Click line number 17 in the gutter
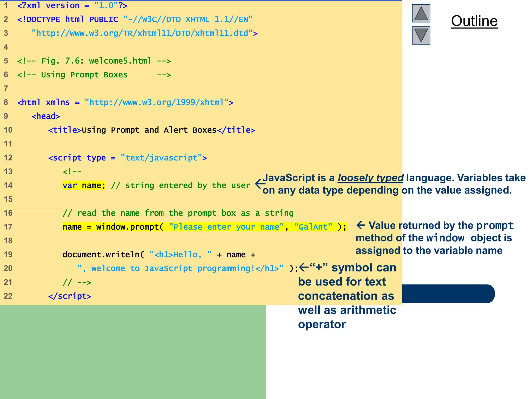Image resolution: width=532 pixels, height=399 pixels. click(x=8, y=227)
